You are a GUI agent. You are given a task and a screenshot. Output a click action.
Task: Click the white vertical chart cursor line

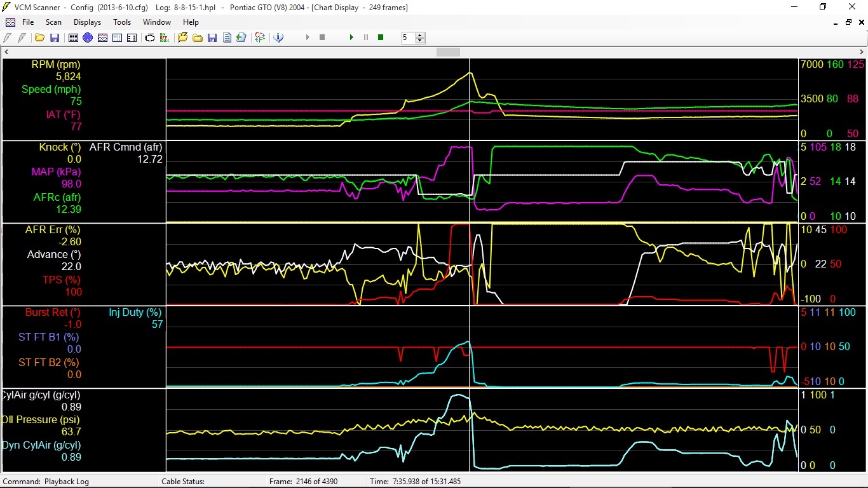click(470, 265)
